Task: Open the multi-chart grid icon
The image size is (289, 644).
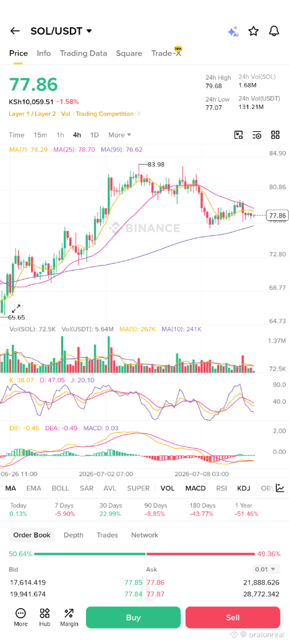Action: pyautogui.click(x=275, y=135)
